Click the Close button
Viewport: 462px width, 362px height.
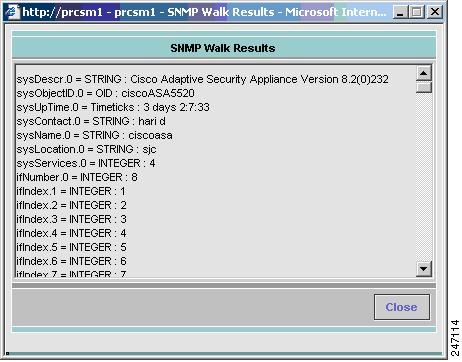pyautogui.click(x=402, y=307)
